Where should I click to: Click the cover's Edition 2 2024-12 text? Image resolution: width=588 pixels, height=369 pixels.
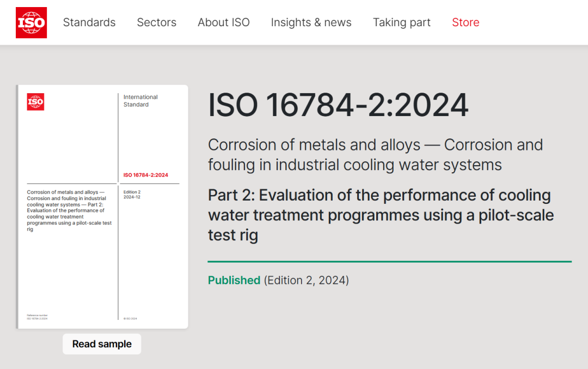click(x=132, y=195)
